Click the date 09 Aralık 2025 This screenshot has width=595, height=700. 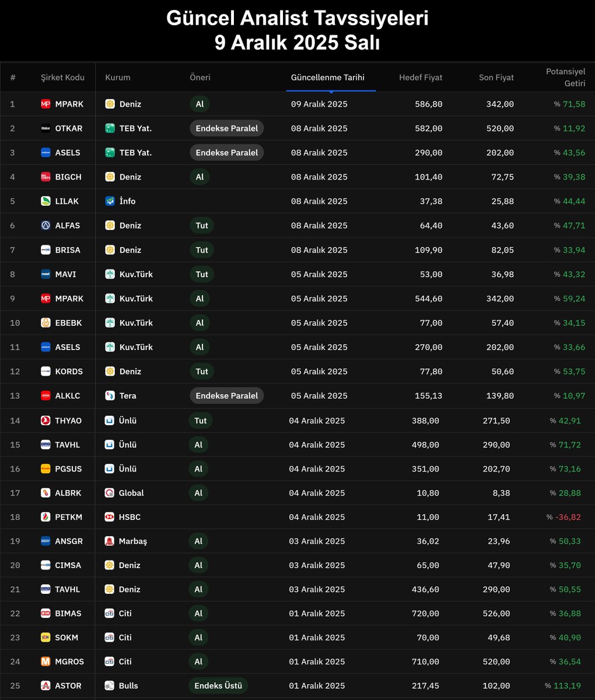(319, 104)
